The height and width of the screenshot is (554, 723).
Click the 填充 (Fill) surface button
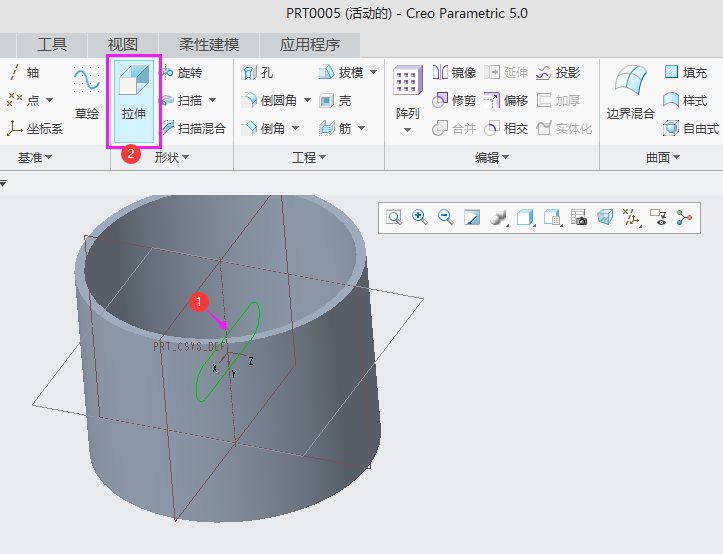click(685, 73)
